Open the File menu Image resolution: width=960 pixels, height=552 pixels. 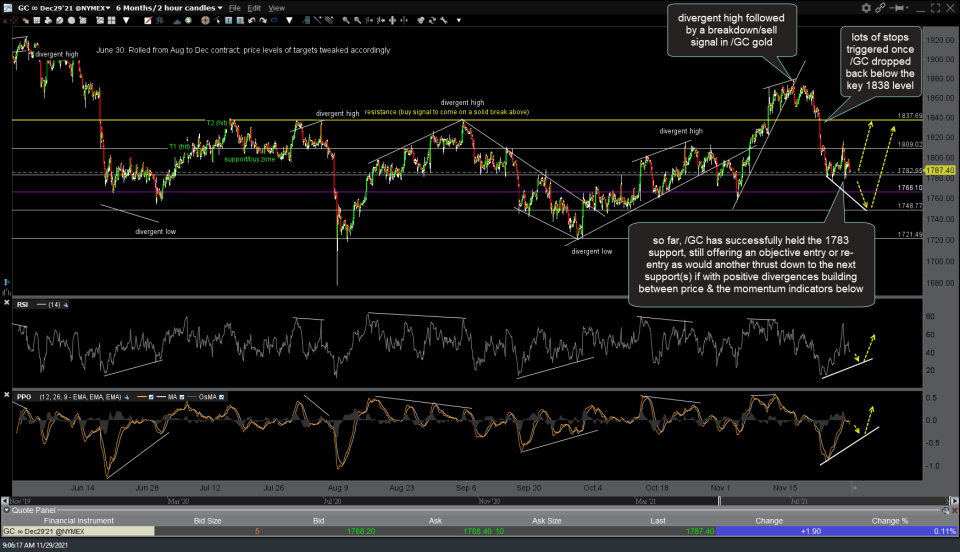click(234, 7)
